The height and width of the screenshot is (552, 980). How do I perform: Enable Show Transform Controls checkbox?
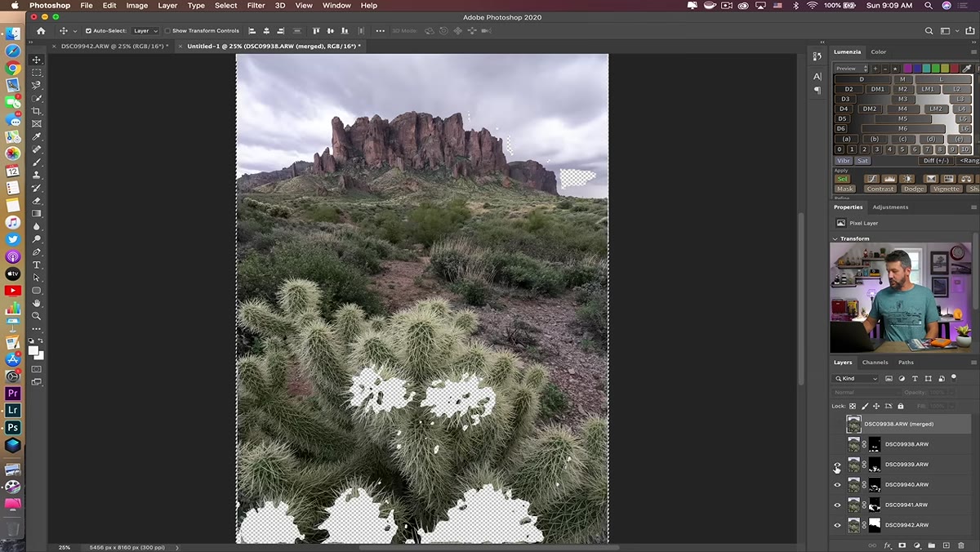click(167, 31)
